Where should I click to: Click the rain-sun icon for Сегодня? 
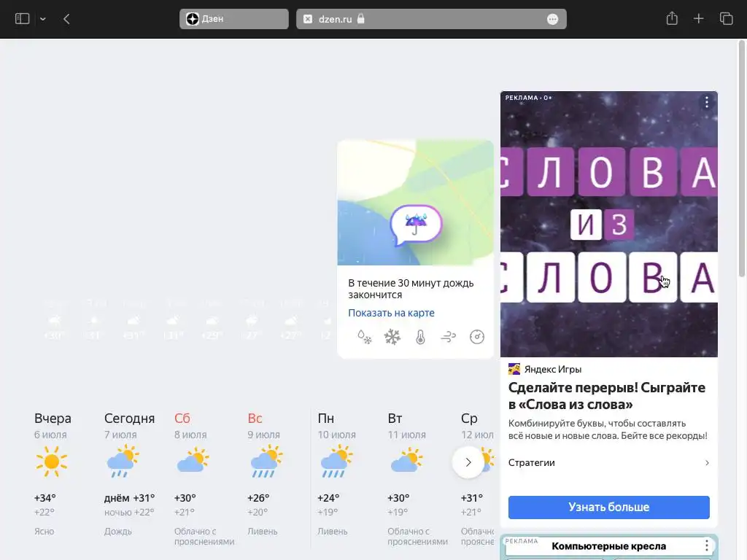[123, 461]
